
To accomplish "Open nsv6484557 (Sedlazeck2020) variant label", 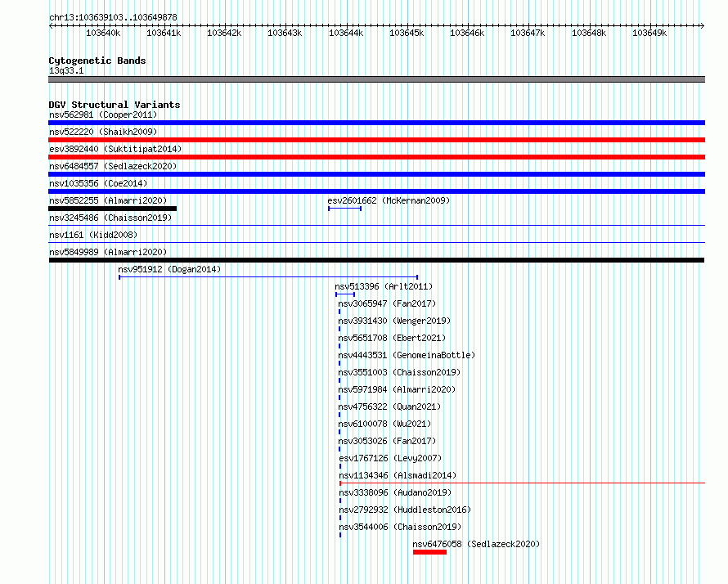I will (x=113, y=166).
